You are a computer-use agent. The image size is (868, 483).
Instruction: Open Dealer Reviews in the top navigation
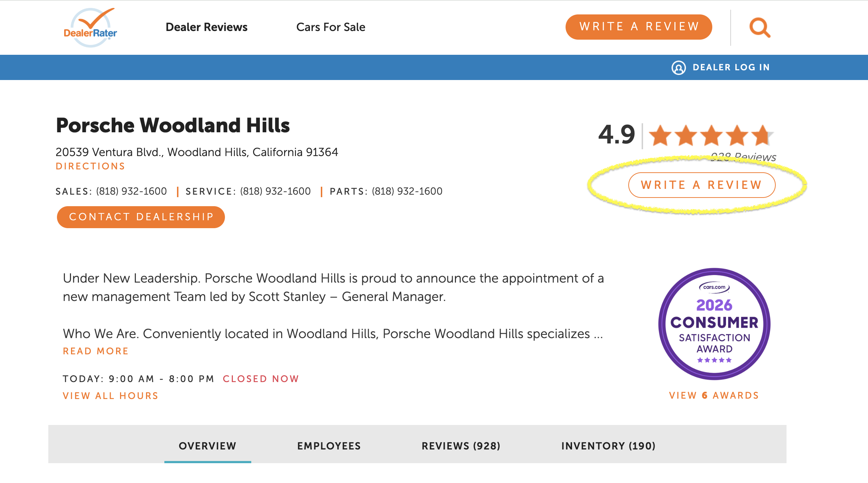[x=207, y=27]
